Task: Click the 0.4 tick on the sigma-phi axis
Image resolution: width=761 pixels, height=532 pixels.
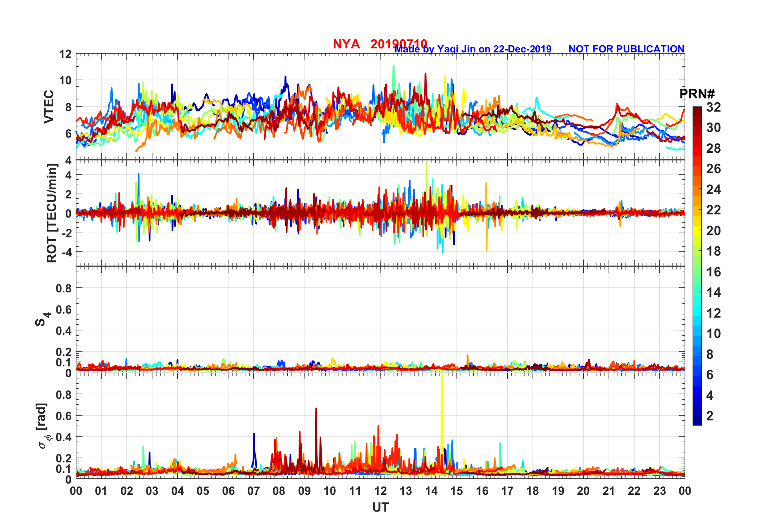Action: click(x=64, y=437)
